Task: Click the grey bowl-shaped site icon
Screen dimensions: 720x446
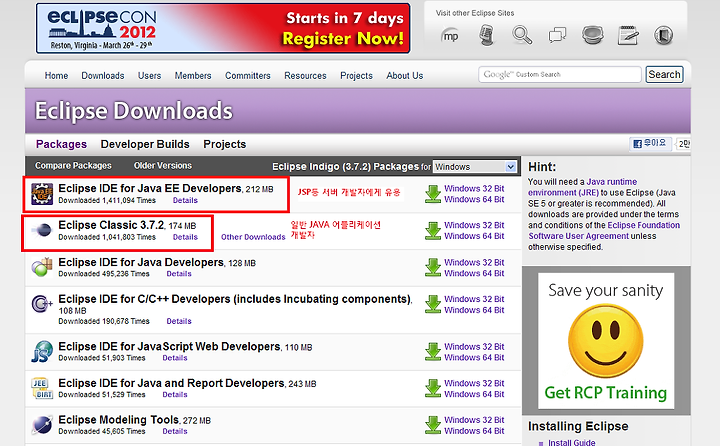Action: [592, 35]
